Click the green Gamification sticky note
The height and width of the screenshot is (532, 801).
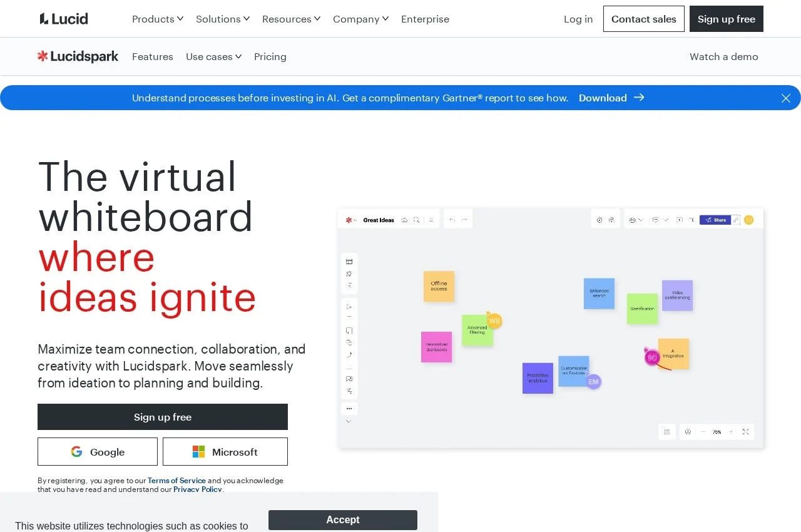(642, 309)
